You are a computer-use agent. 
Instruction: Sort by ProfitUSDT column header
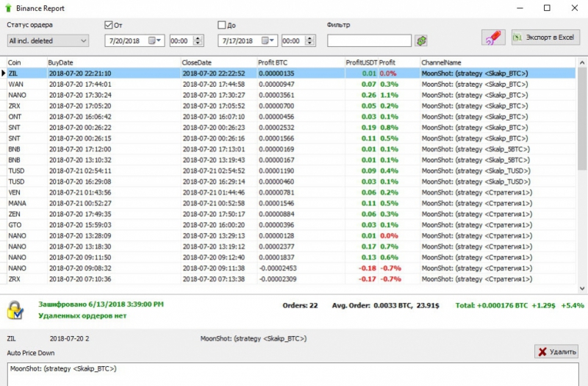(x=361, y=62)
